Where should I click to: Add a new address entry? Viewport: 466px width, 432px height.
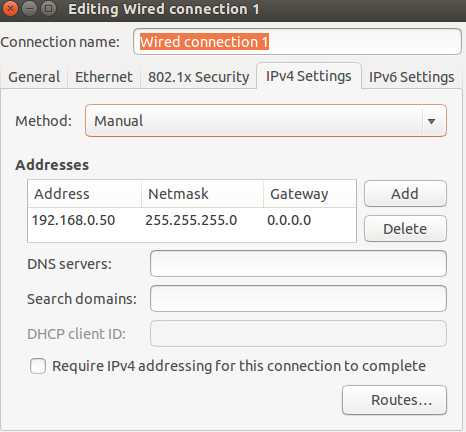(x=405, y=194)
